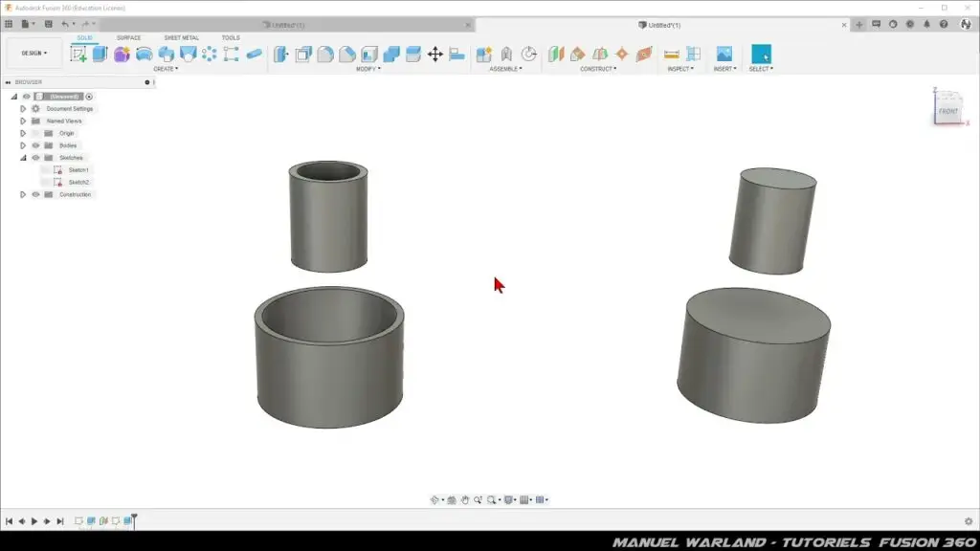
Task: Expand the Construction node
Action: (x=23, y=194)
